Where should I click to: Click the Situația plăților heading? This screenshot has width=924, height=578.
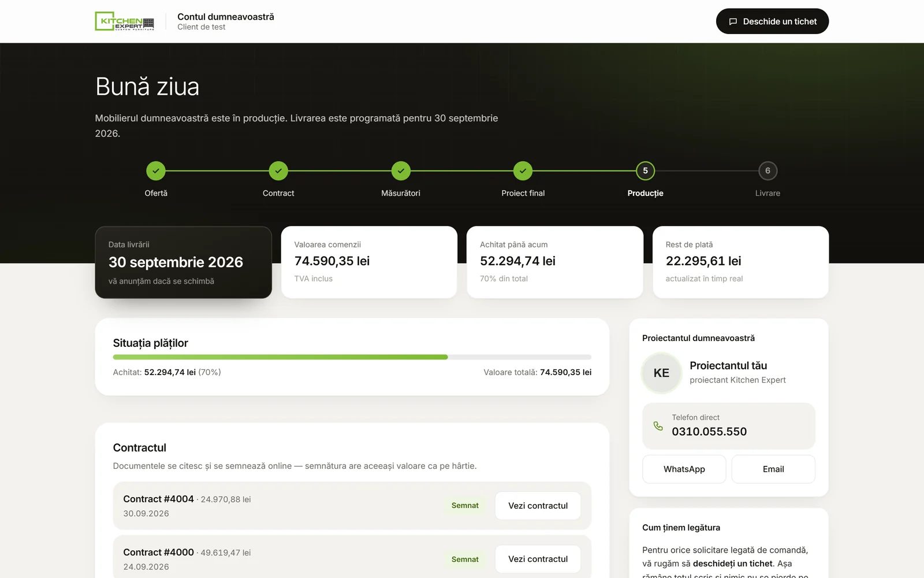click(151, 343)
